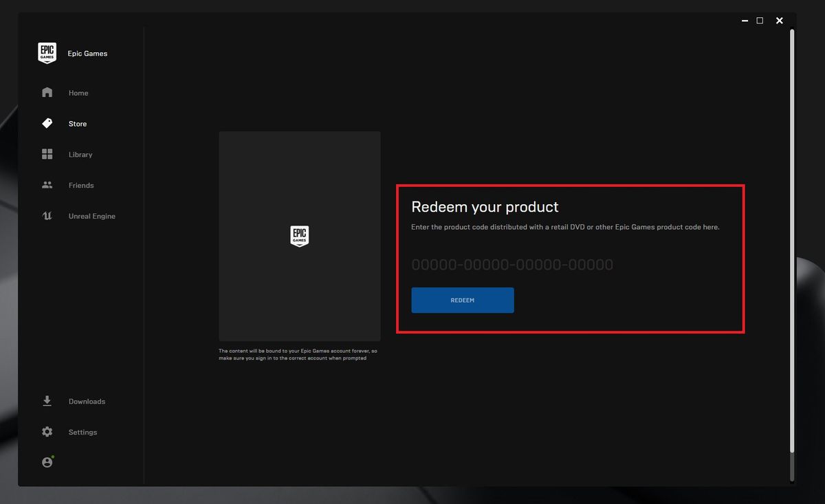
Task: Click the Epic Games logo icon
Action: (x=47, y=52)
